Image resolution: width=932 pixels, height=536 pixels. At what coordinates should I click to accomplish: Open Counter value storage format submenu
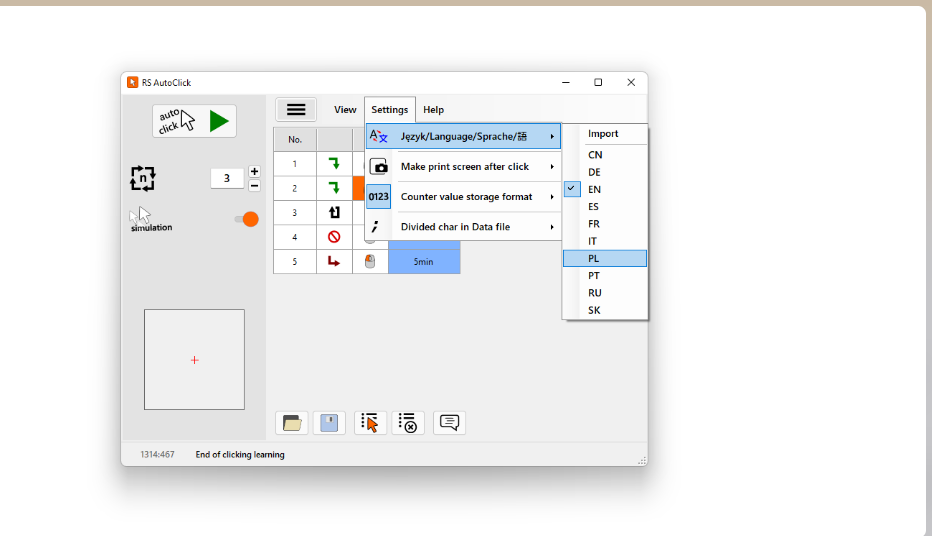464,197
